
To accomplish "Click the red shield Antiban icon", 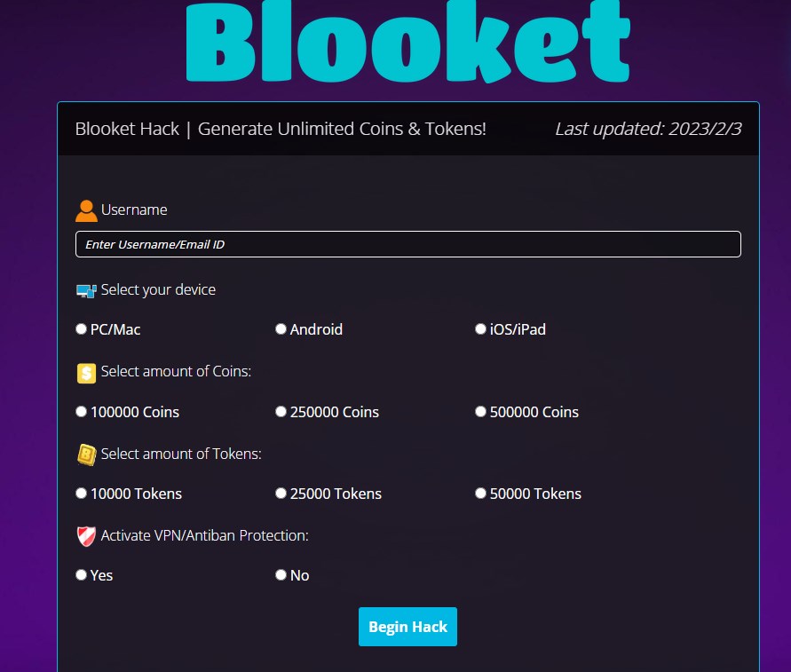I will coord(86,536).
